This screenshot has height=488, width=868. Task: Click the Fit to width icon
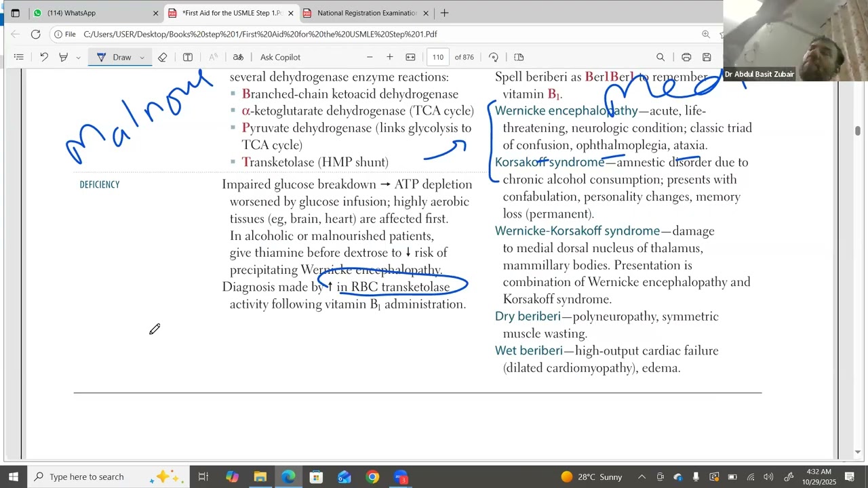click(x=410, y=57)
